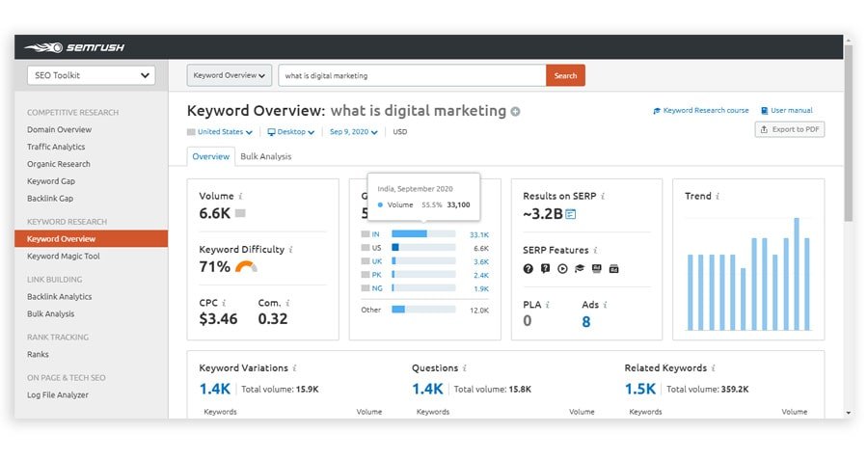Click the orange Search button

click(x=565, y=76)
